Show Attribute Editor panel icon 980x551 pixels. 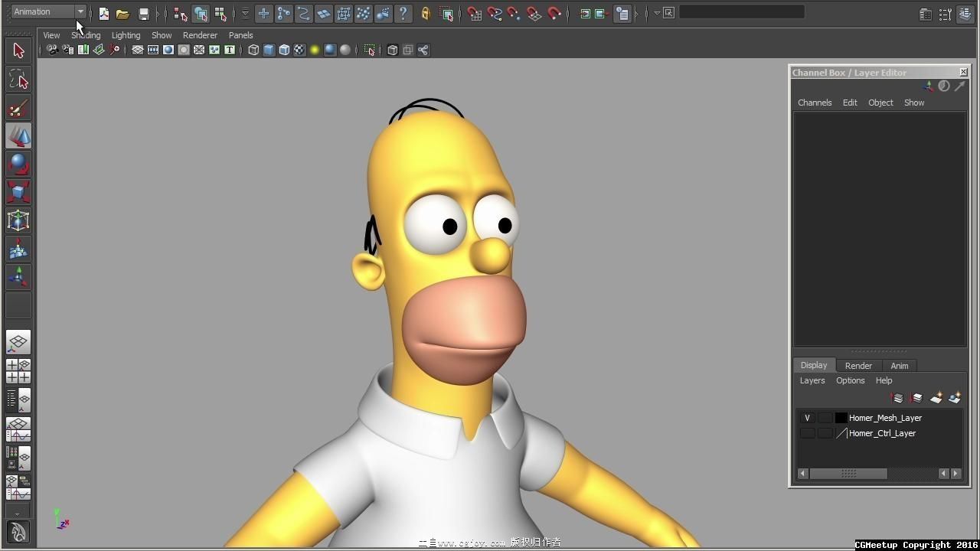926,14
